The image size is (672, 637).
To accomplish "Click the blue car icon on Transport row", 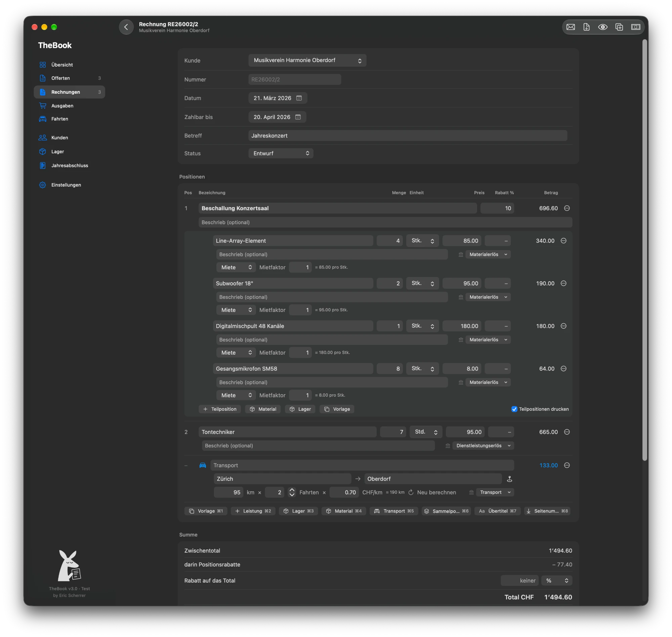I will (x=203, y=465).
